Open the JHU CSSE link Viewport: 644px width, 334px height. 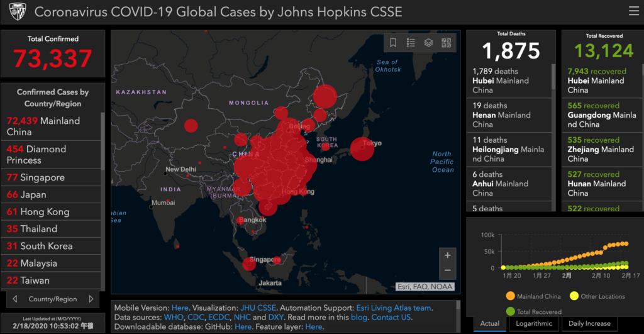click(x=258, y=308)
